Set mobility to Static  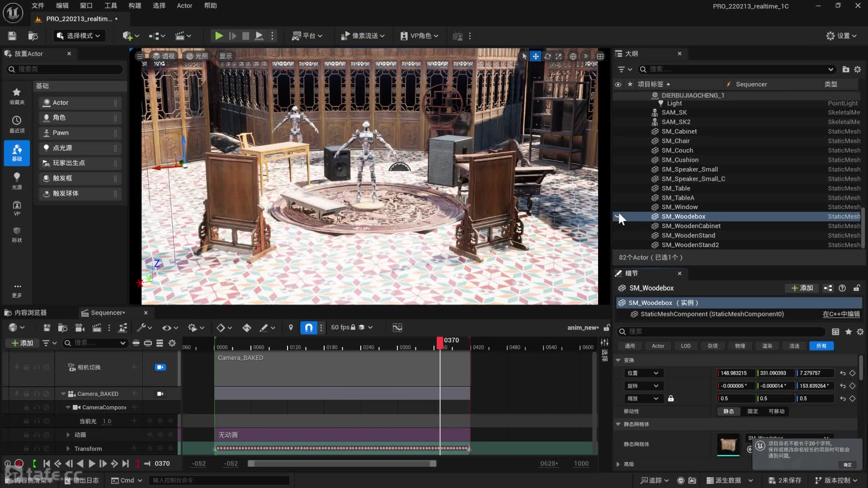[x=729, y=411]
